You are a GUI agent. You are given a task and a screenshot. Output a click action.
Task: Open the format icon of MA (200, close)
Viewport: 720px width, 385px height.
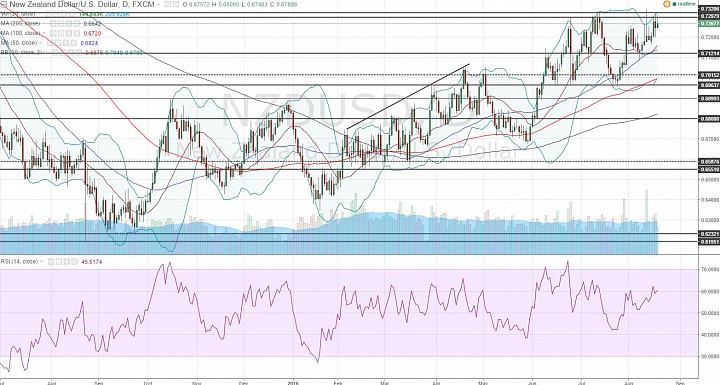pos(61,23)
